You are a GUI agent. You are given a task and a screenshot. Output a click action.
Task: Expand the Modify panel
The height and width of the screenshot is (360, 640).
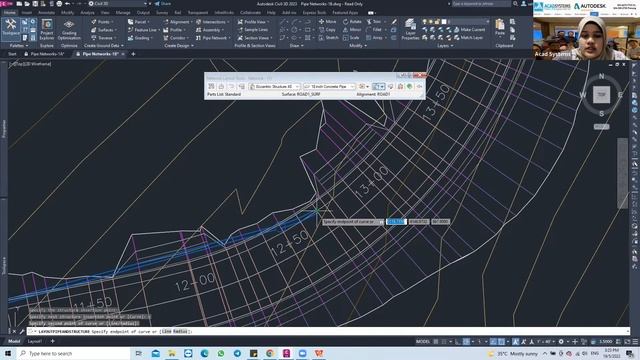[x=358, y=46]
